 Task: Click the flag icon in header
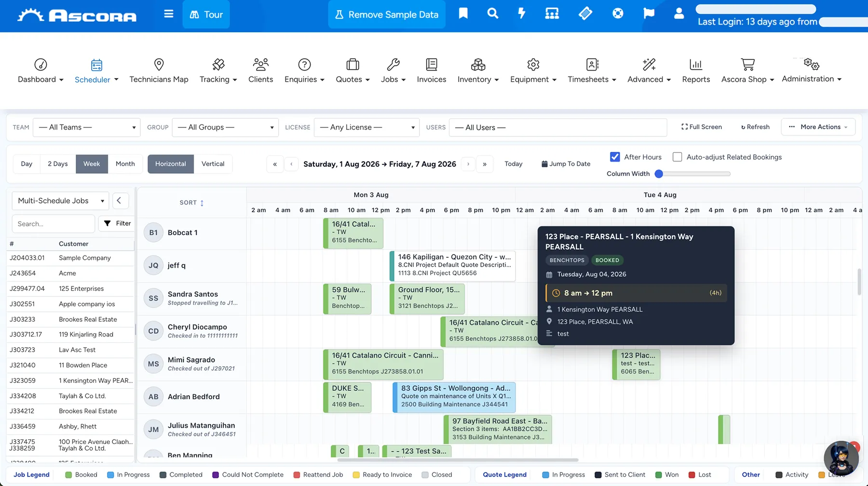pyautogui.click(x=649, y=13)
